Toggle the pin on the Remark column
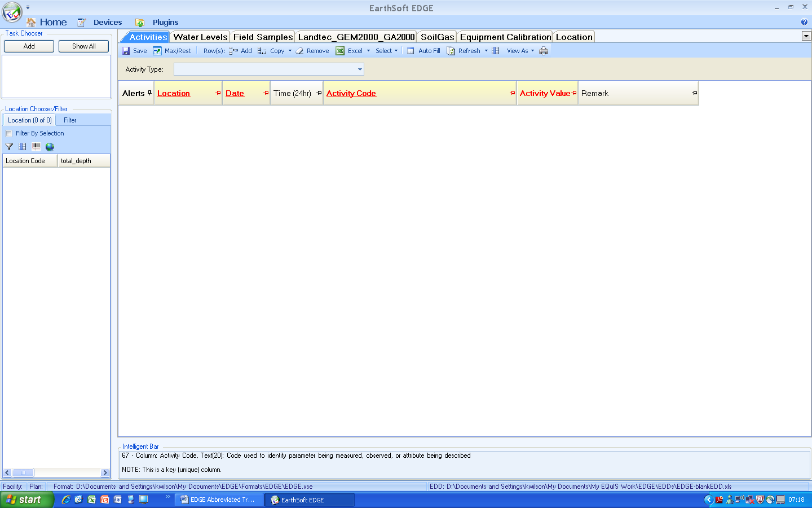 coord(695,93)
